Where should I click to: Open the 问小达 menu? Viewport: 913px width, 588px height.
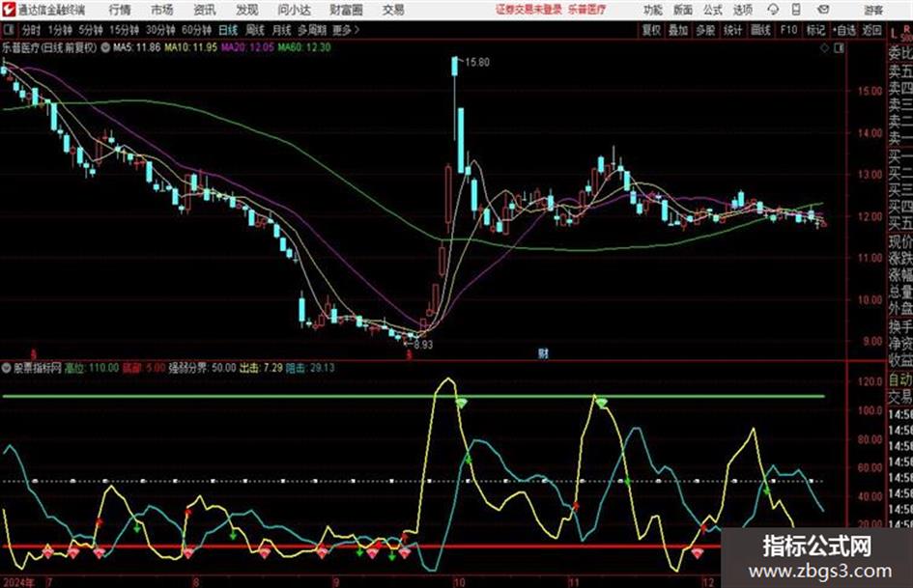point(294,10)
